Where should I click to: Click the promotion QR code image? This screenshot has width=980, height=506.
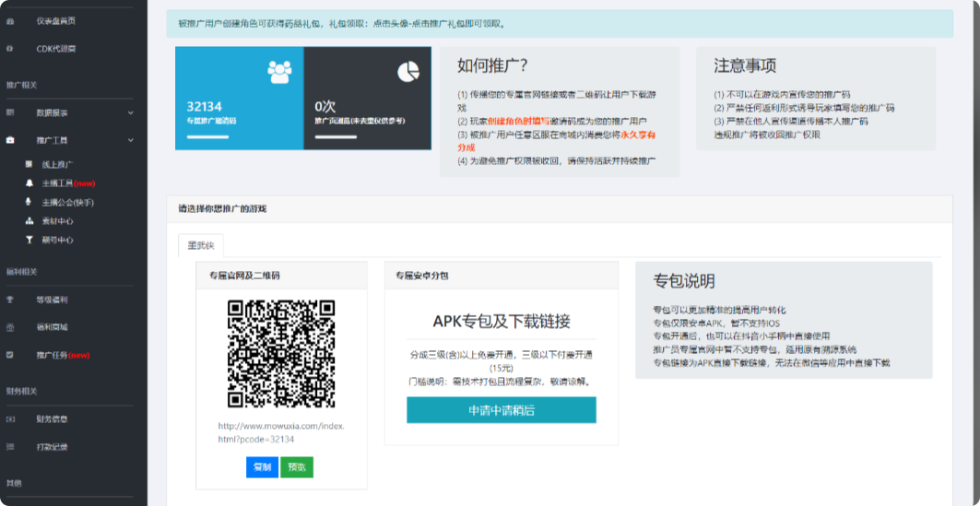[281, 354]
